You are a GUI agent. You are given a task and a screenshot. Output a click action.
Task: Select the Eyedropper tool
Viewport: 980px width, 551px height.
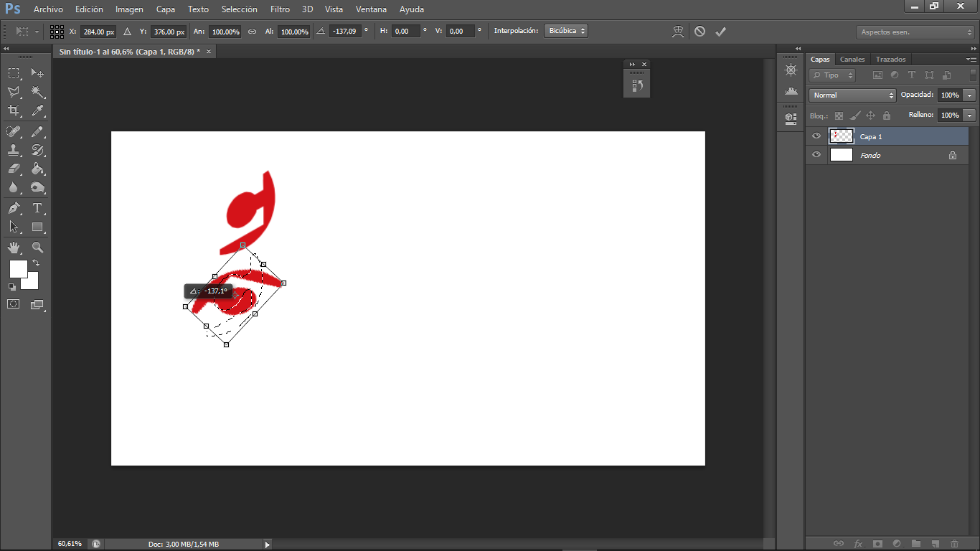pos(37,110)
